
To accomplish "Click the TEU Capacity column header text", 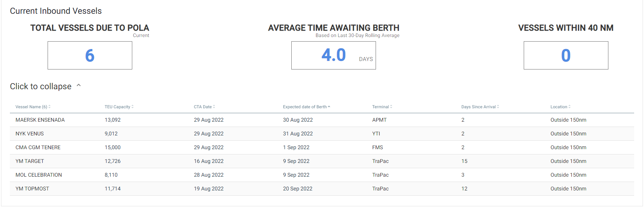I will [117, 107].
